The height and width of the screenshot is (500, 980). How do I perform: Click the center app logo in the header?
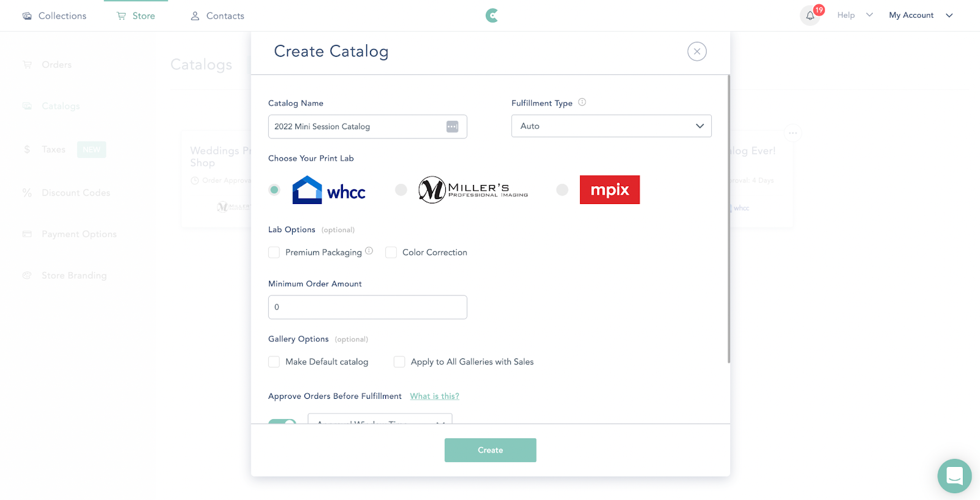492,15
